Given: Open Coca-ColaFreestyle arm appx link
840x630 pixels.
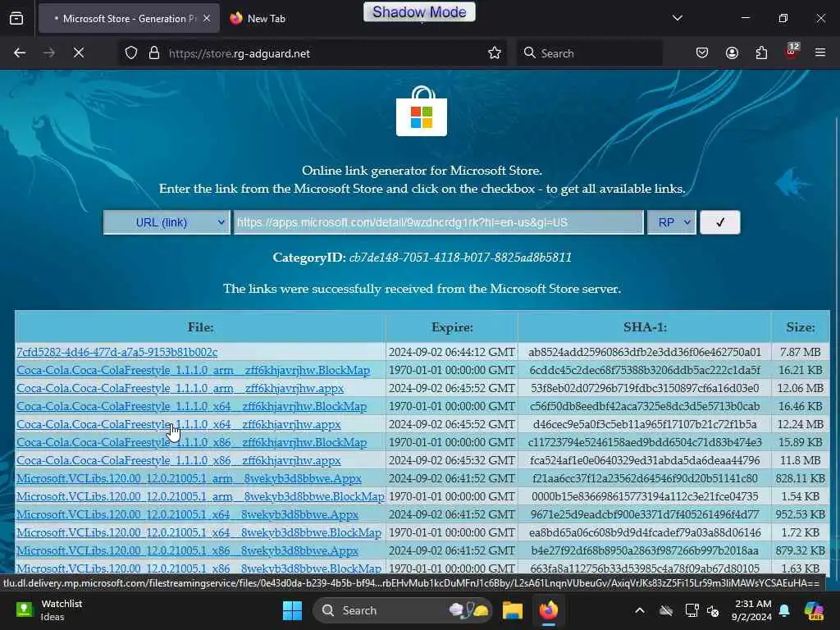Looking at the screenshot, I should tap(180, 388).
